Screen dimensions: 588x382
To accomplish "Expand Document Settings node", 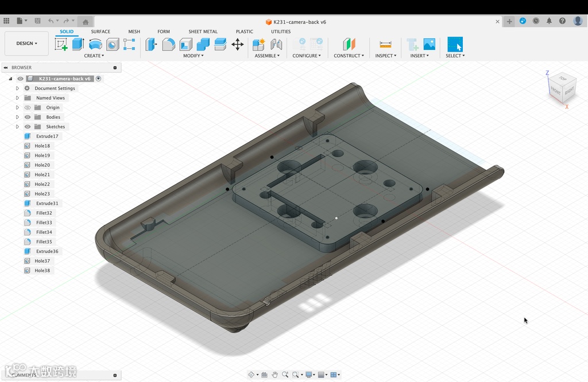I will (x=17, y=88).
